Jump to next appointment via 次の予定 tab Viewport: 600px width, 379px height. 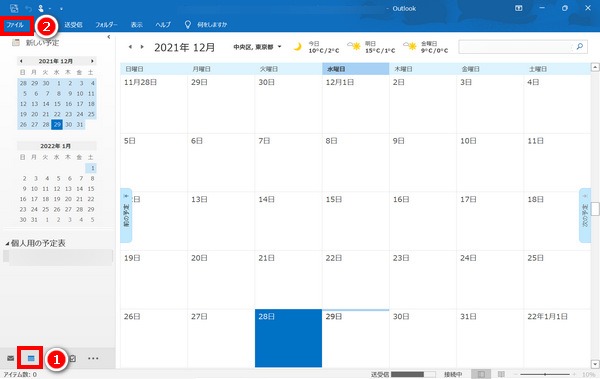coord(585,215)
